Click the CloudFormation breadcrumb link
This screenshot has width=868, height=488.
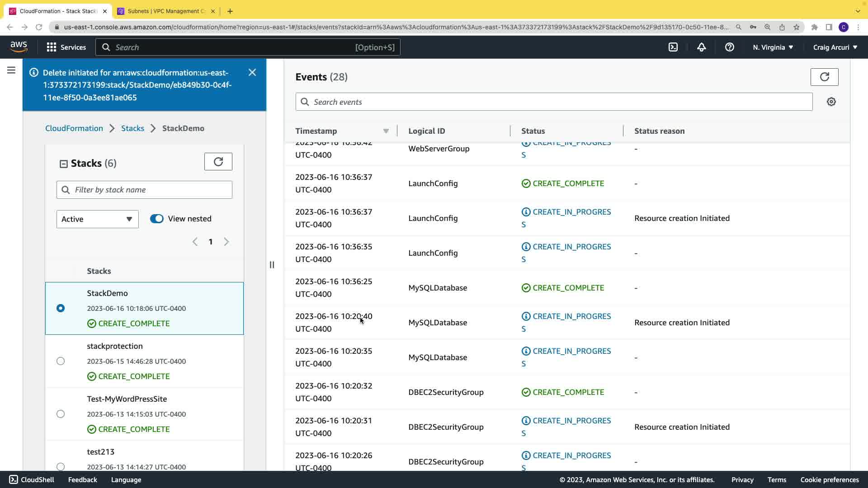coord(74,128)
